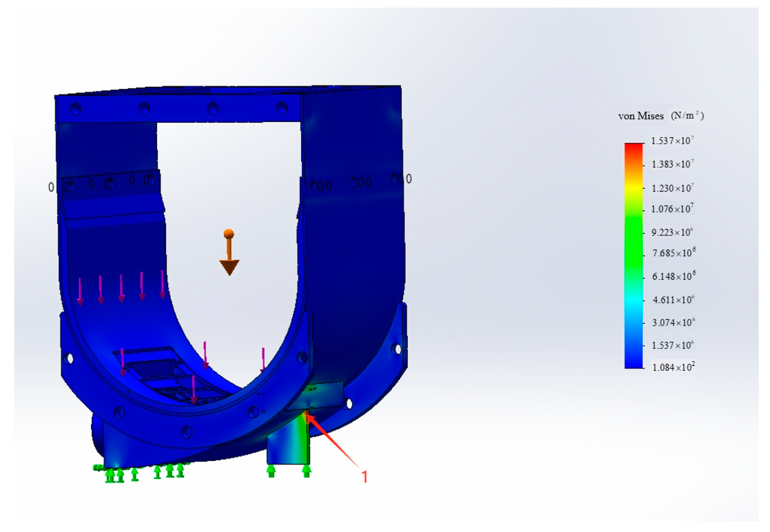Click the leftmost green fixture arrow under the left support
Screen dimensions: 770x532
(x=109, y=476)
